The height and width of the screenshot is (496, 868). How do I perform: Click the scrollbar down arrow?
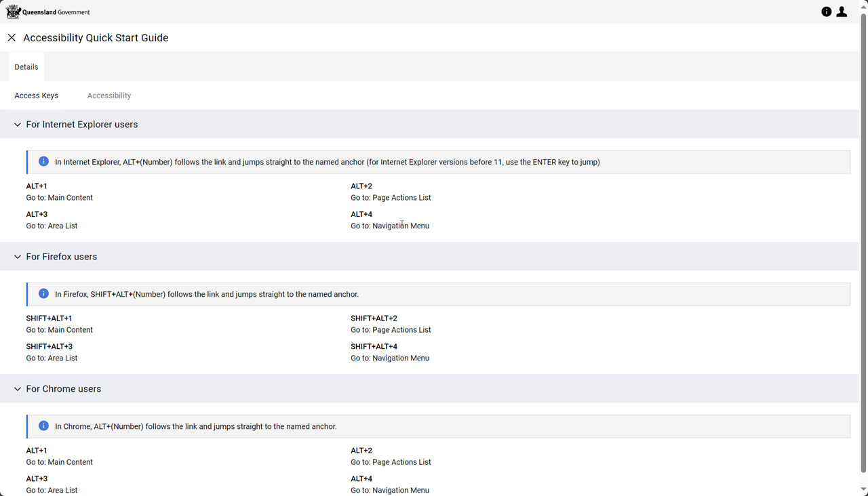click(x=863, y=489)
